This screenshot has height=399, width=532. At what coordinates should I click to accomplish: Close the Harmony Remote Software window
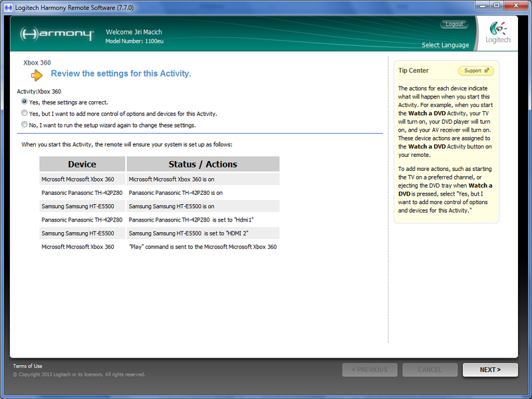click(x=516, y=5)
